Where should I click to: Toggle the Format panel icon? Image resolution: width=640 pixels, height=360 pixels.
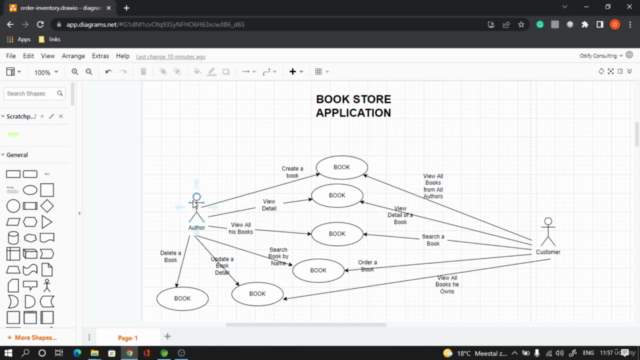620,71
